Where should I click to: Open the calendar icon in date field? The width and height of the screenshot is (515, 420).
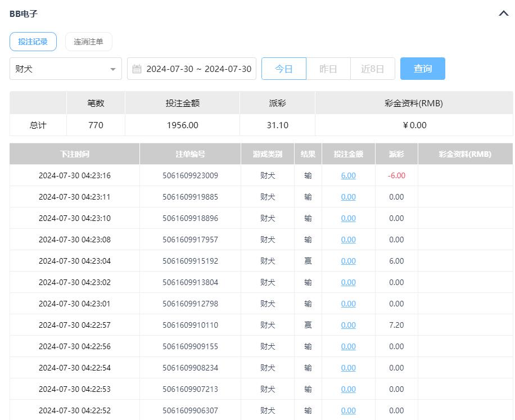137,69
